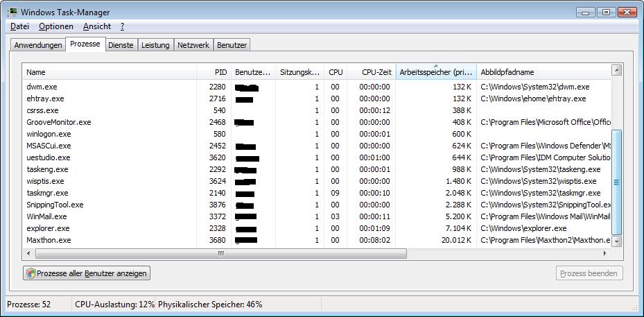Viewport: 644px width, 317px height.
Task: Select the wisptis.exe process row
Action: (x=317, y=181)
